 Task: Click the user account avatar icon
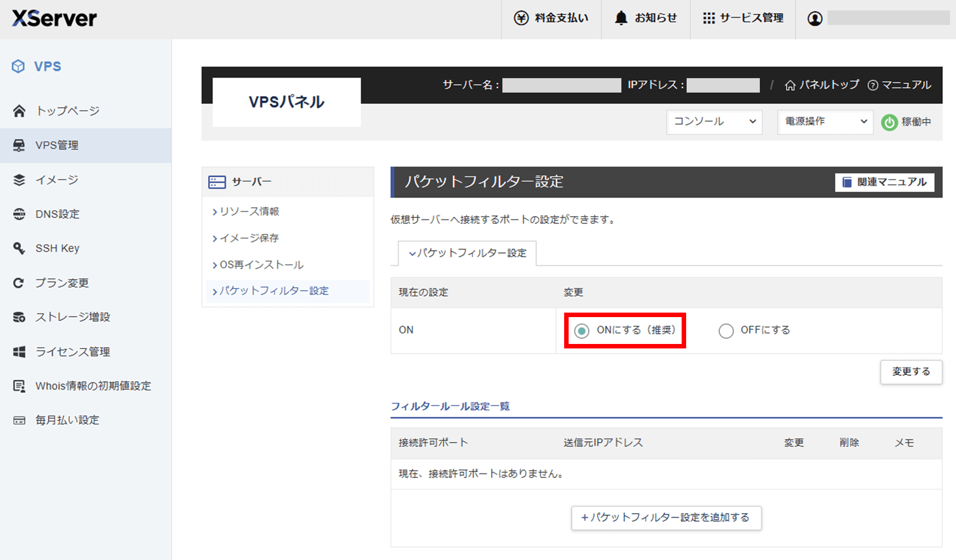pyautogui.click(x=815, y=19)
